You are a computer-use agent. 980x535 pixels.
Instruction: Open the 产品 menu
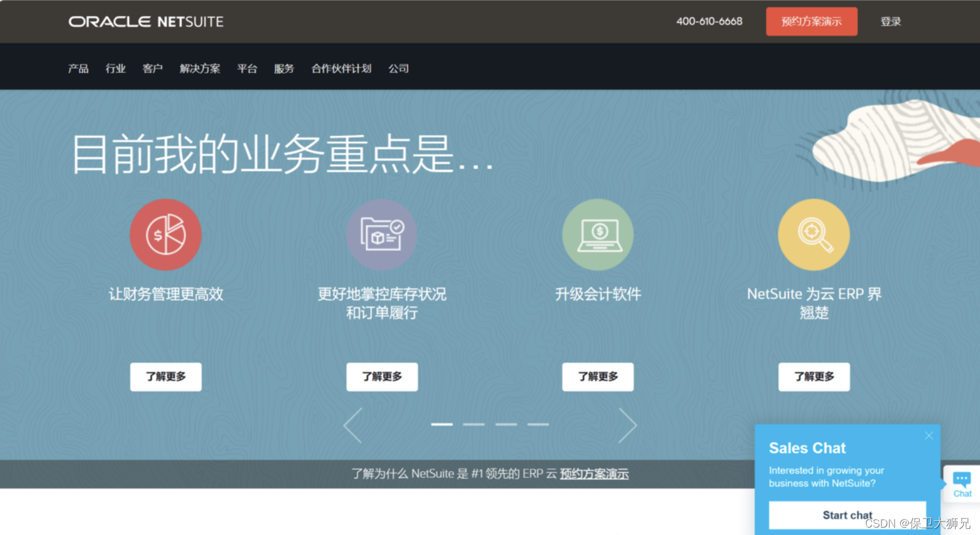78,68
